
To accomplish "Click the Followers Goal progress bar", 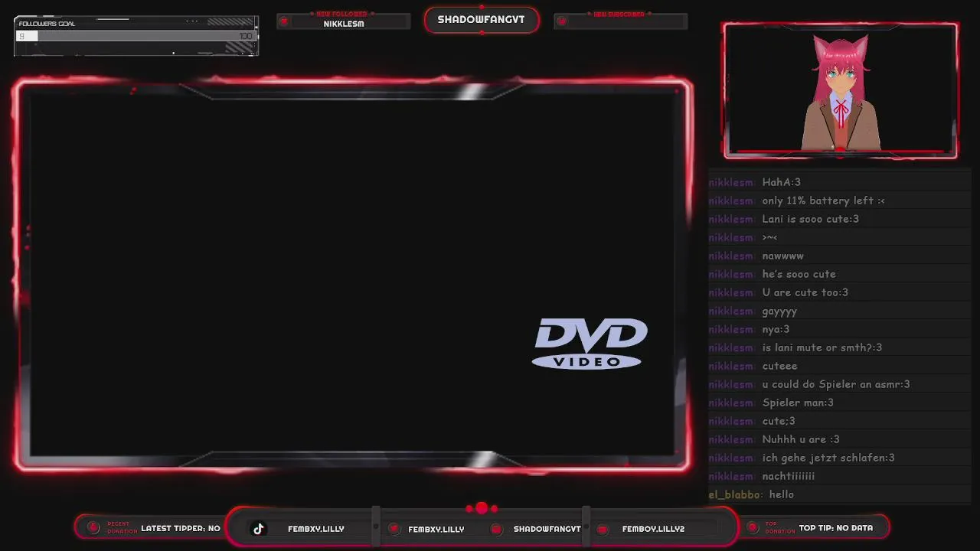I will [x=136, y=36].
